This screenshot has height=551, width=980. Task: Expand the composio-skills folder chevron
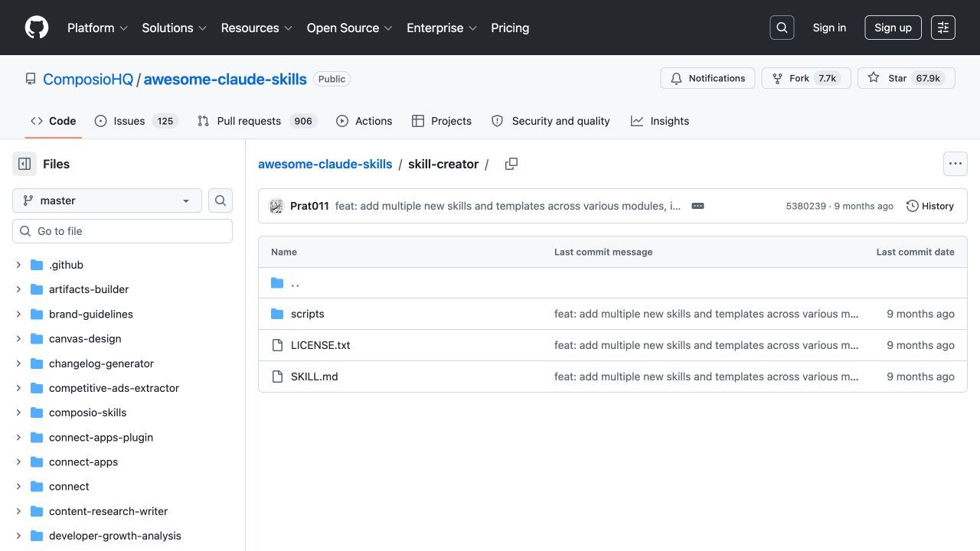click(x=18, y=412)
